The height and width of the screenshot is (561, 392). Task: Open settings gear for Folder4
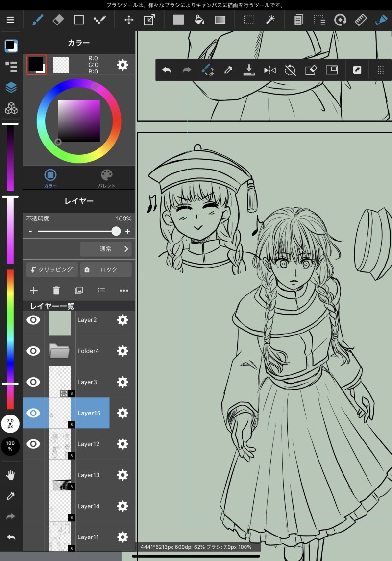pos(122,351)
